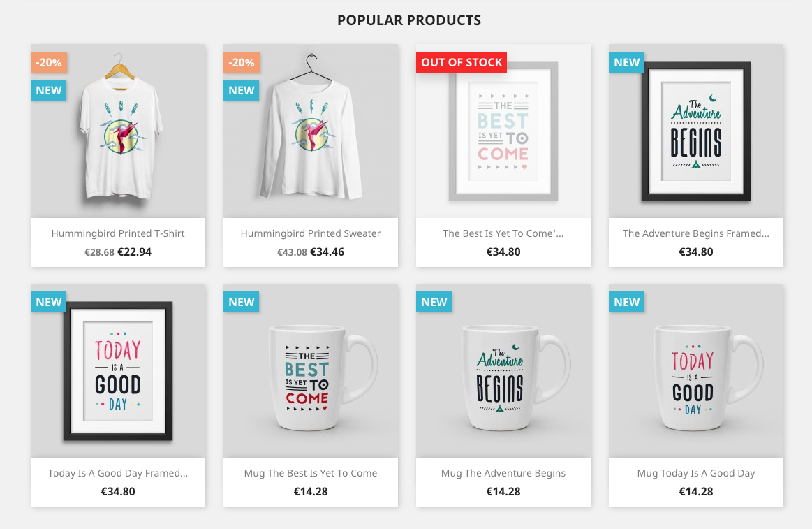Screen dimensions: 812x529
Task: Open the Best Is Yet To Come mug image
Action: [x=311, y=370]
